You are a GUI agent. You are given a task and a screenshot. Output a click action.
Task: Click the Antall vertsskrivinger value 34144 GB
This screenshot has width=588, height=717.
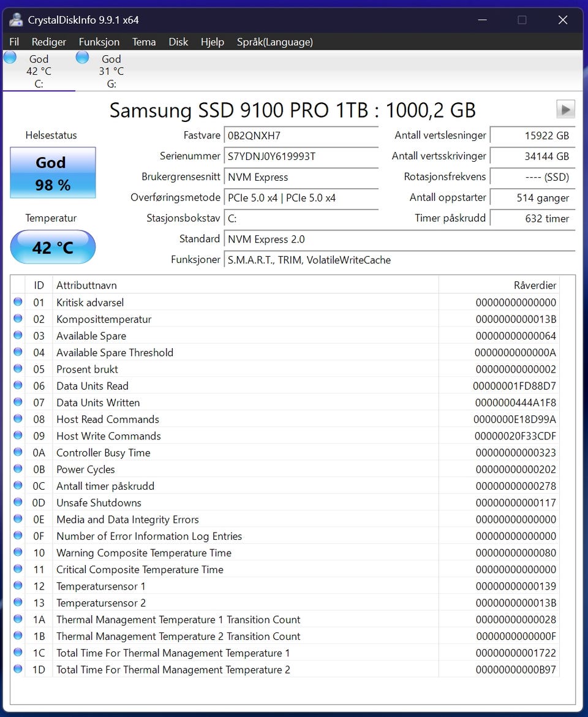coord(532,156)
